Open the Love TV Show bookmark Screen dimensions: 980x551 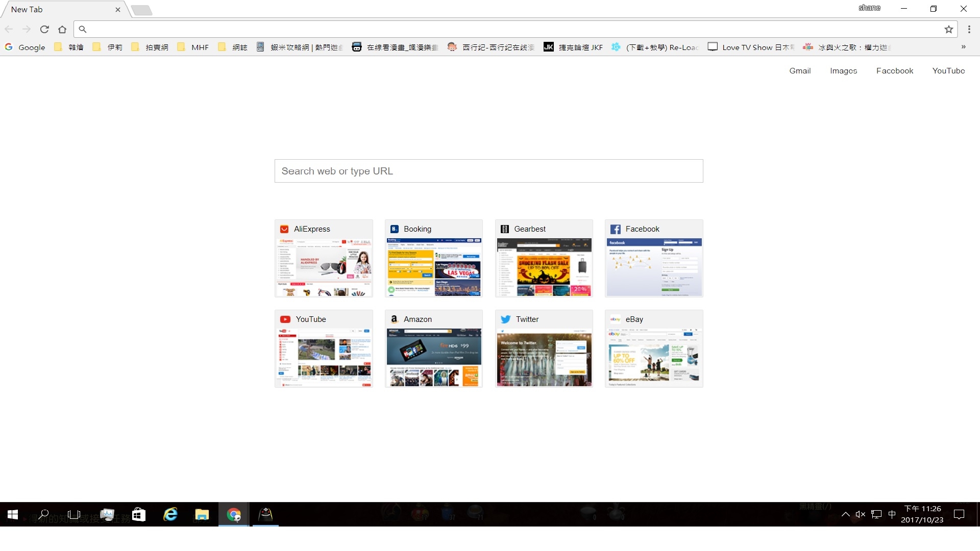pos(751,47)
